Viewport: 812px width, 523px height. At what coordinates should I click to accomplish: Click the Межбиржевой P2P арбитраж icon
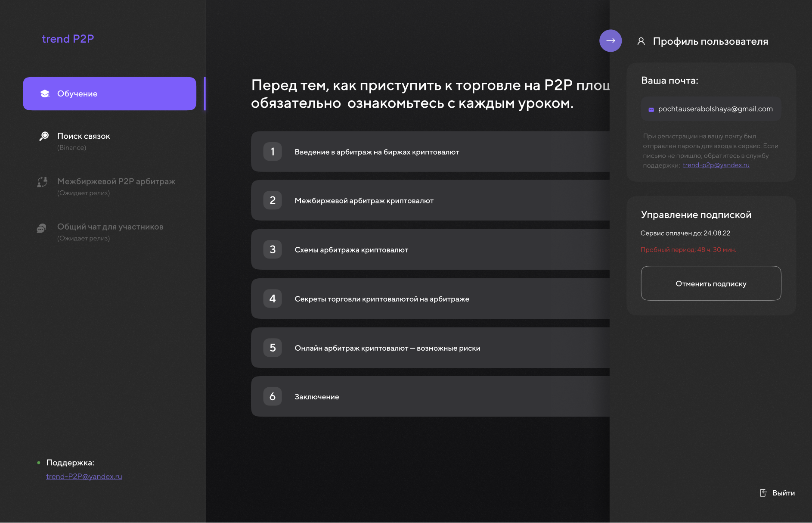pyautogui.click(x=42, y=182)
